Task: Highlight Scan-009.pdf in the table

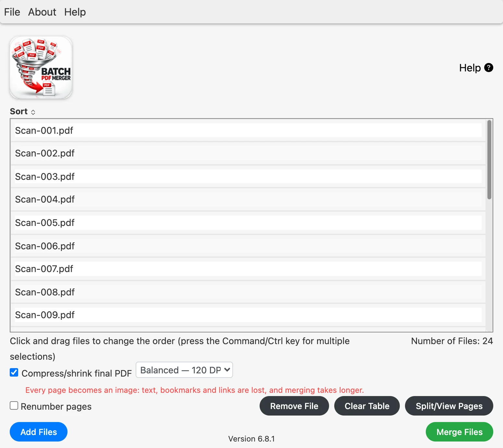Action: point(248,315)
